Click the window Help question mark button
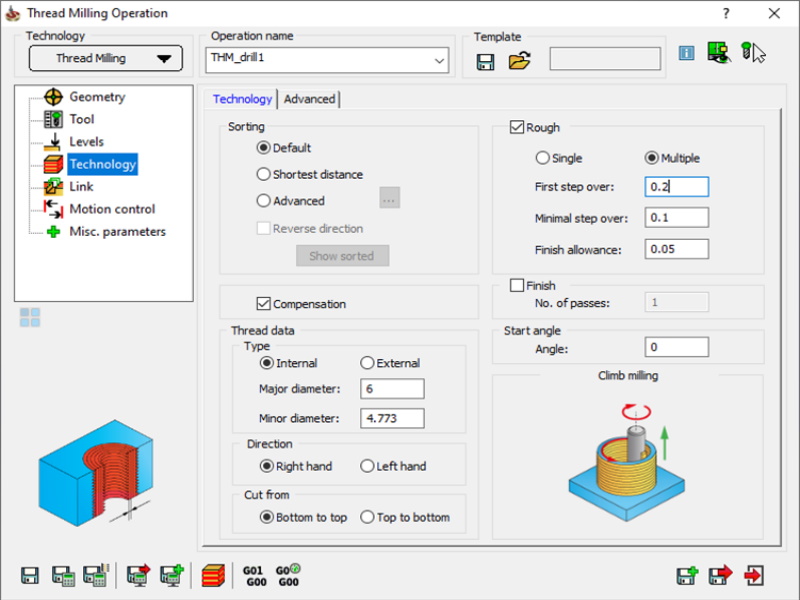This screenshot has height=600, width=800. point(725,13)
